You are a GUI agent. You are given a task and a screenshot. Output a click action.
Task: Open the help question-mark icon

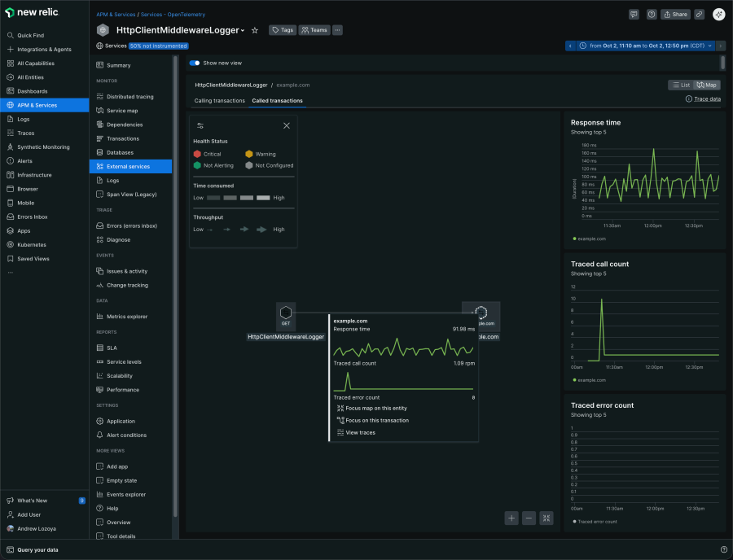pyautogui.click(x=653, y=15)
